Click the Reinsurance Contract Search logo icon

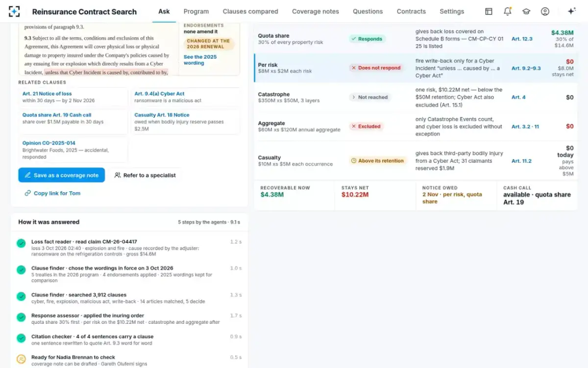point(14,11)
